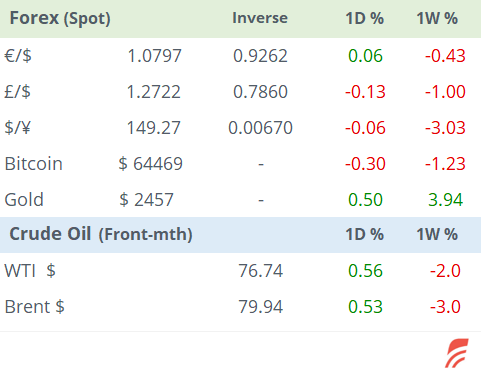Click the $/¥ rate "149.27"
481x375 pixels.
click(154, 128)
